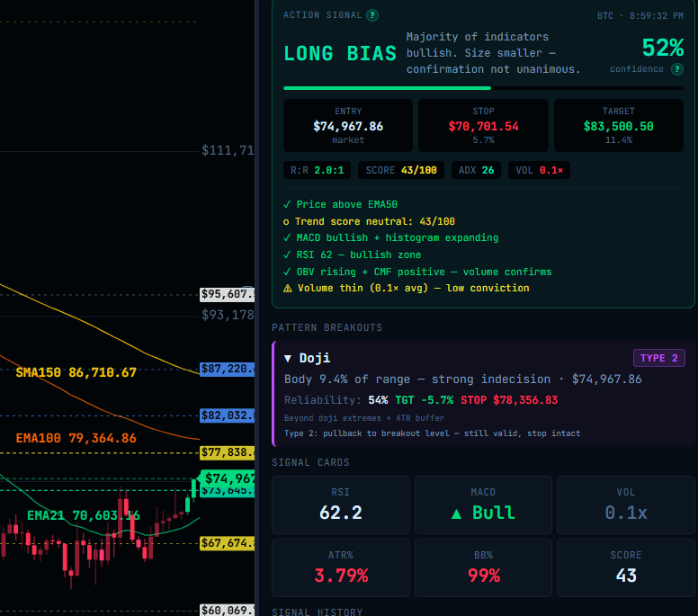Click the warning triangle icon beside Volume thin
Screen dimensions: 698x616
[288, 289]
